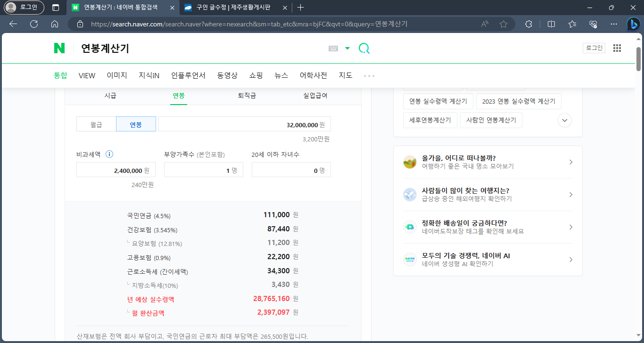Open the on-screen keyboard icon in search bar
Screen dimensions: 644x343
point(333,48)
